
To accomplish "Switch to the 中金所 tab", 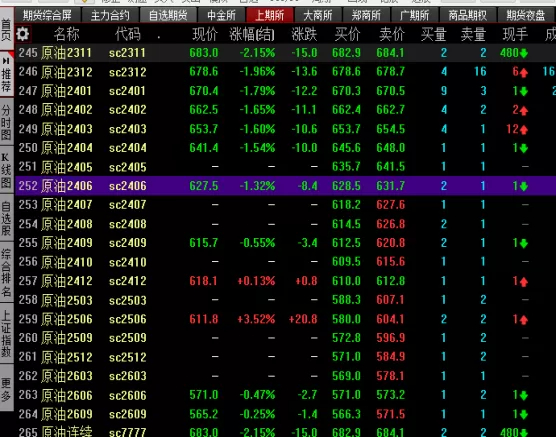I will coord(221,15).
